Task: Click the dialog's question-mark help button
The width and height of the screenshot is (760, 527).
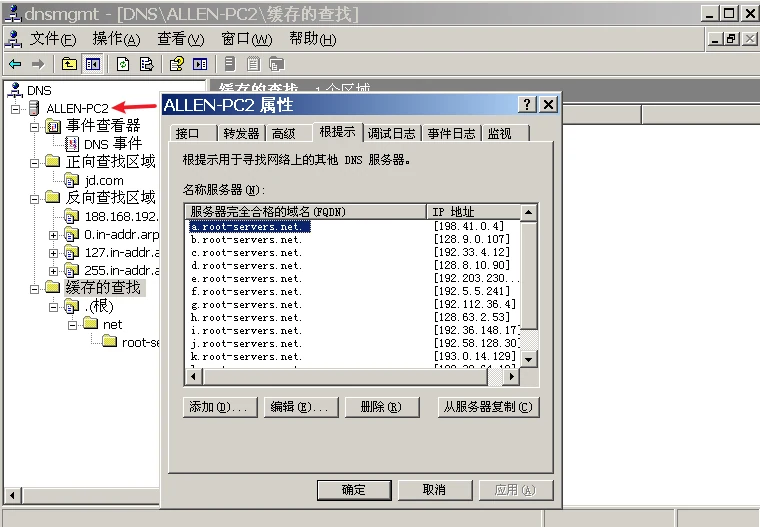Action: (x=527, y=104)
